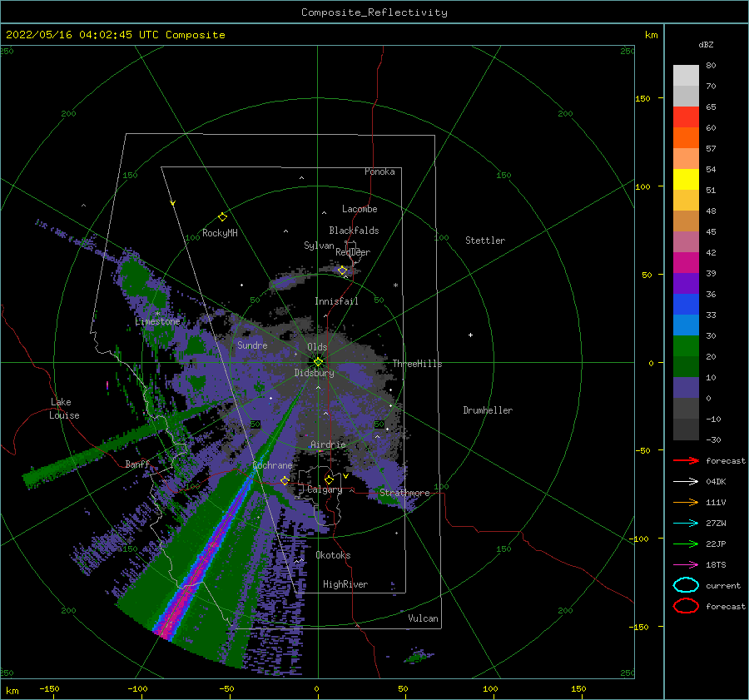Click the Sundre city label
The height and width of the screenshot is (700, 749).
252,345
